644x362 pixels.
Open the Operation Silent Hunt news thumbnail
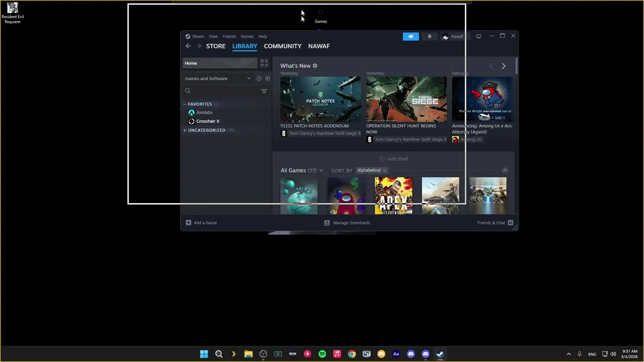coord(406,99)
